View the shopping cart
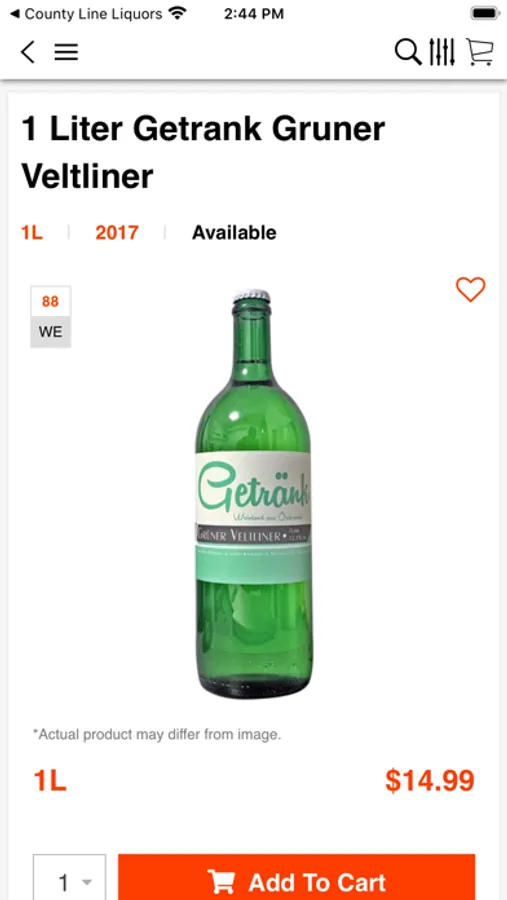Image resolution: width=507 pixels, height=900 pixels. tap(479, 52)
